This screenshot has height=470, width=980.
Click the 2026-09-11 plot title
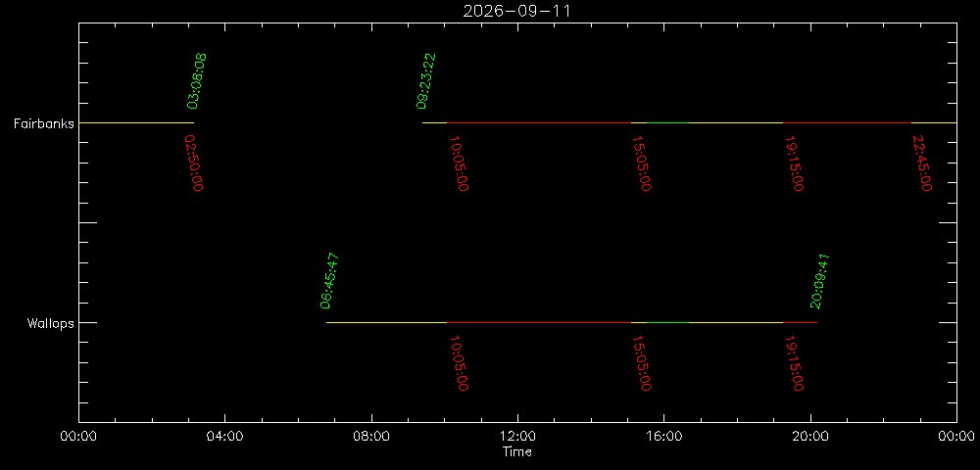click(x=516, y=11)
